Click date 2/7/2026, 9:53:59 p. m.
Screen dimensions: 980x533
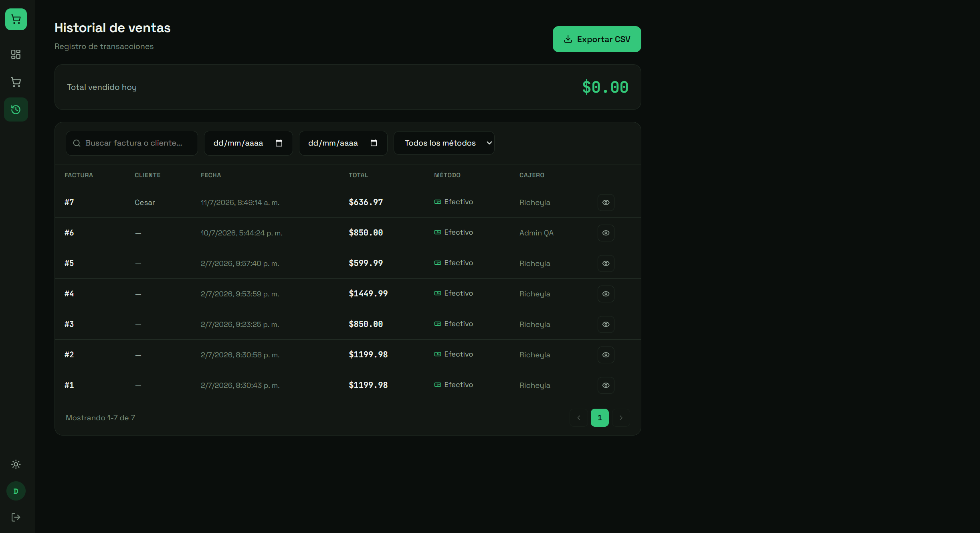click(240, 294)
